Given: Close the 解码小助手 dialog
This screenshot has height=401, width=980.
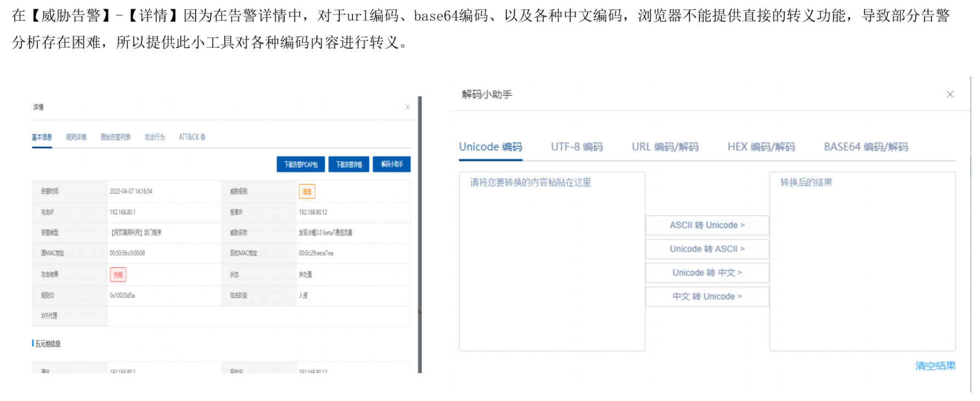Looking at the screenshot, I should 950,94.
